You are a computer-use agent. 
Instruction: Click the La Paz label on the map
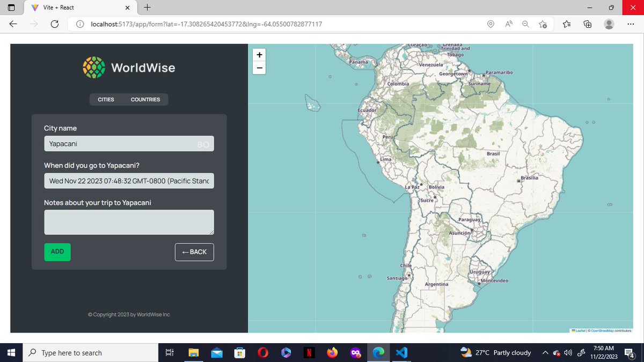click(412, 187)
